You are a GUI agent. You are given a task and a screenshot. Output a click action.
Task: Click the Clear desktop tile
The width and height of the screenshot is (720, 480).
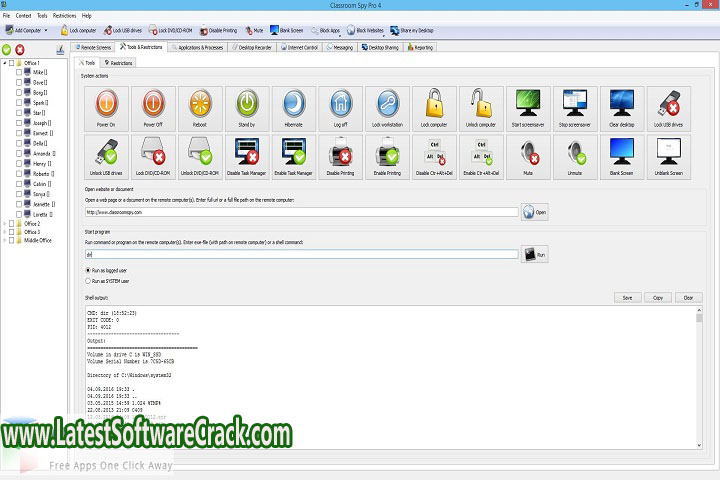point(622,108)
